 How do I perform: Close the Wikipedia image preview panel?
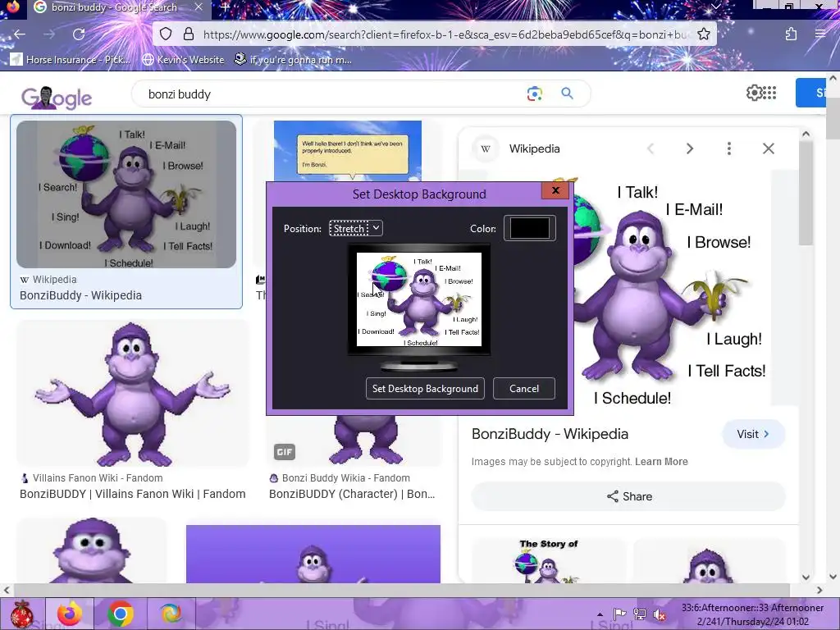(769, 148)
